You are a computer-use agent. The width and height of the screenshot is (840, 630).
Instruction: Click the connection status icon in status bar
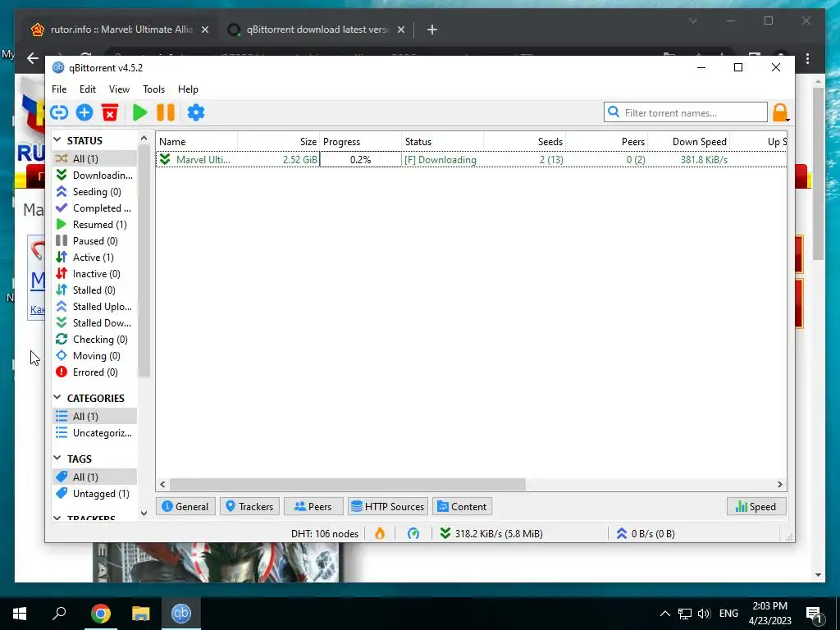point(413,533)
